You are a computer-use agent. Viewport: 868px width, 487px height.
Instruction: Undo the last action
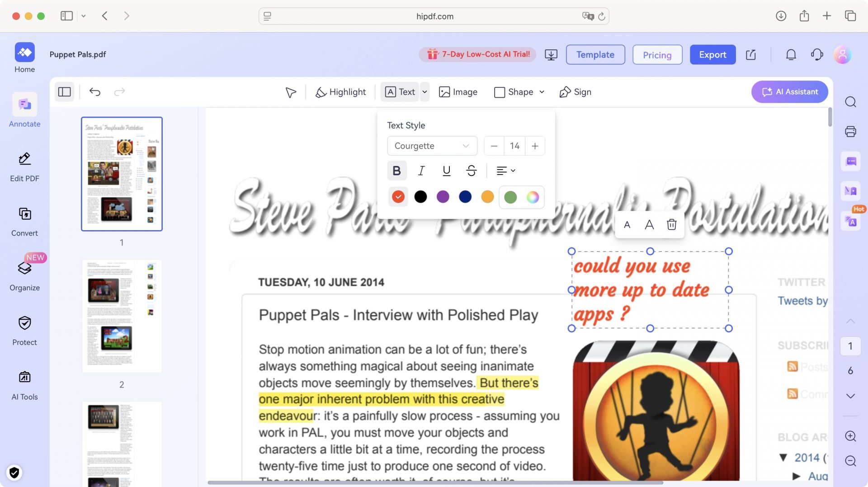94,91
